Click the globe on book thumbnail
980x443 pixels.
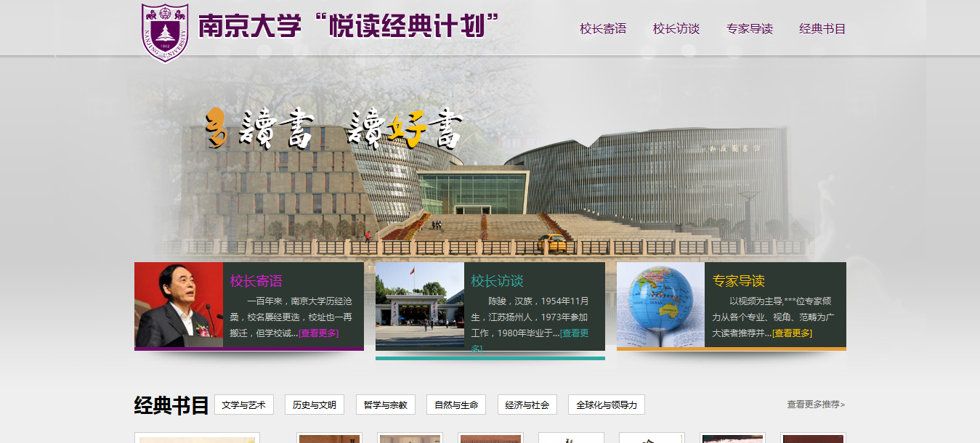[x=660, y=304]
